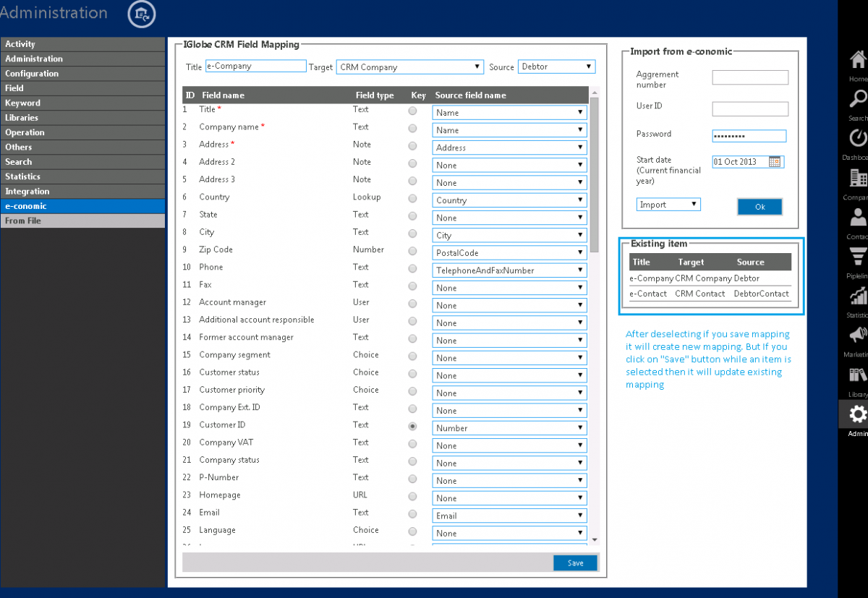The image size is (868, 598).
Task: Open the Dashboard gauge icon
Action: (858, 138)
